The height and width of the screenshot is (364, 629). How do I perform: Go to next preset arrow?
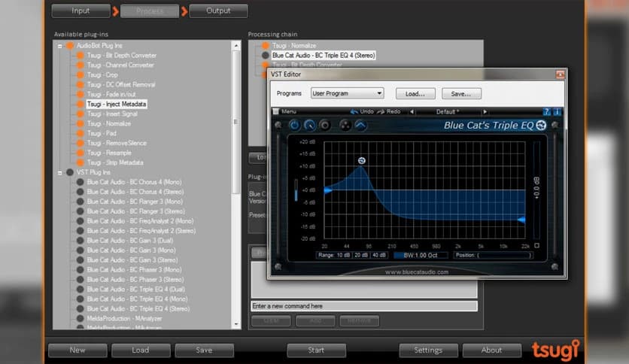coord(485,112)
